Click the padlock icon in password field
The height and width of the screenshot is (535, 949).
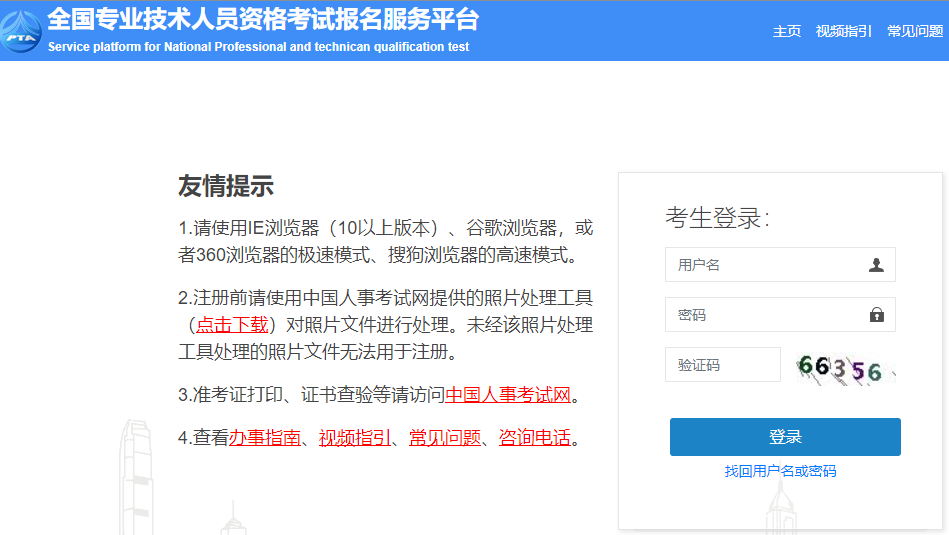pos(876,315)
